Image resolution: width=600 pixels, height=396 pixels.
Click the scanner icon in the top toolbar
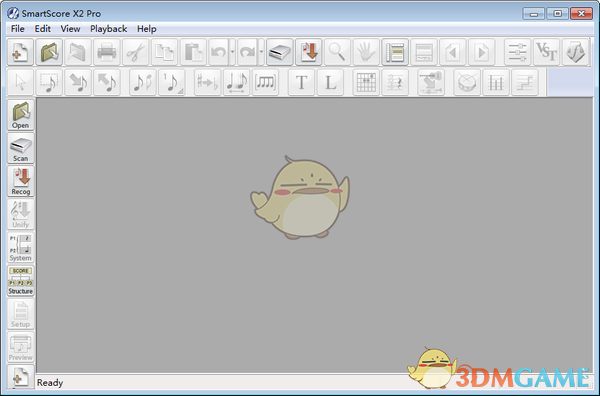(x=280, y=52)
